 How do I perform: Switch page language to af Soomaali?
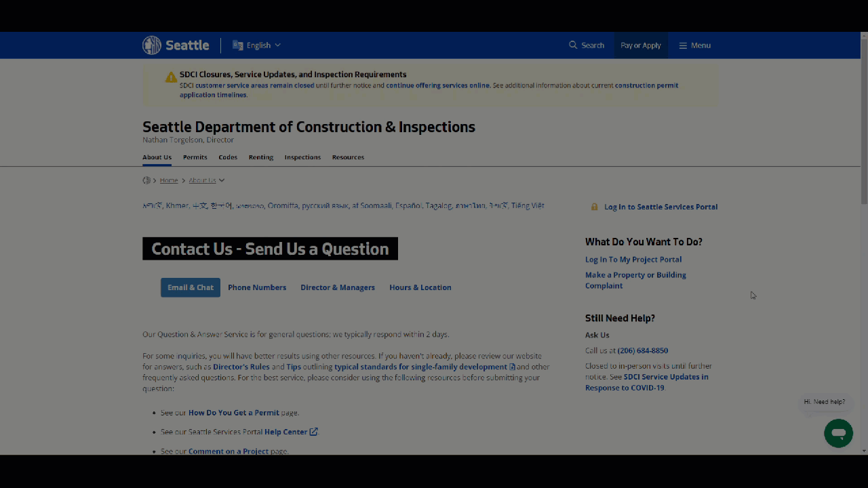click(x=372, y=205)
